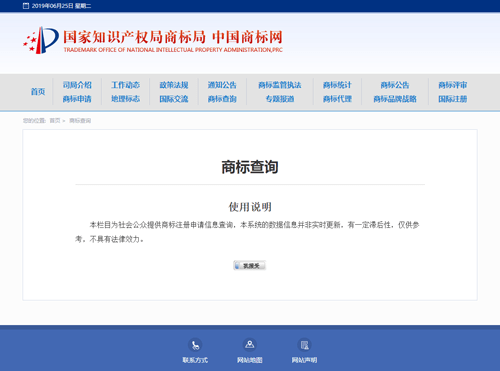Screen dimensions: 500x371
Task: Click the 首页 breadcrumb link
Action: click(55, 121)
